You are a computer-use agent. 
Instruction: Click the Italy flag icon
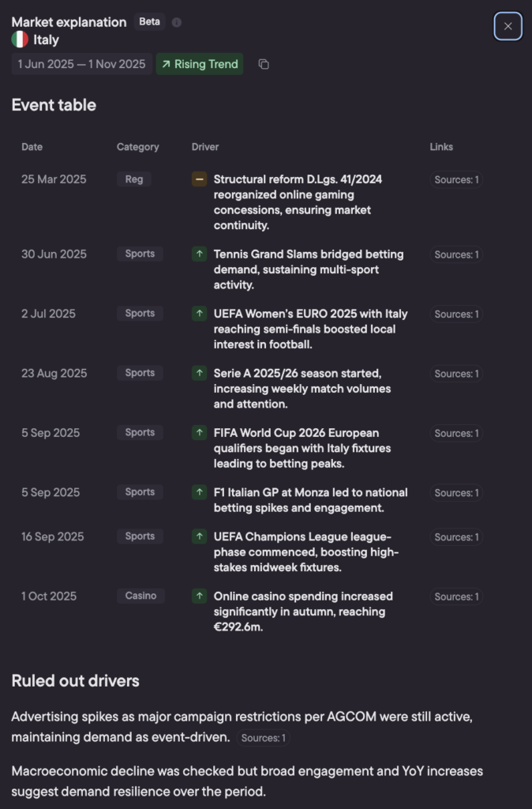[x=20, y=40]
